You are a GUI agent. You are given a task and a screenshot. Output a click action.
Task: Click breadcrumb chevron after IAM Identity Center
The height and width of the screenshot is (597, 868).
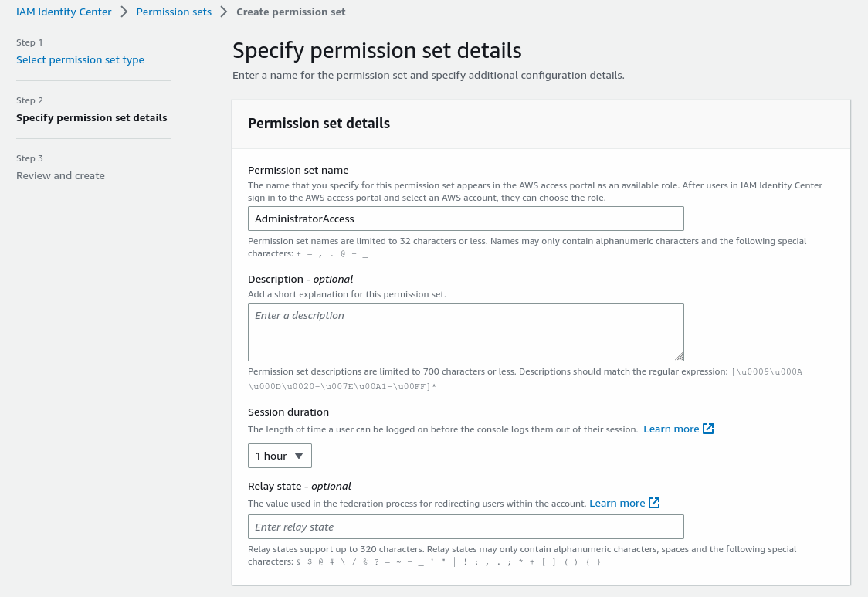coord(124,12)
